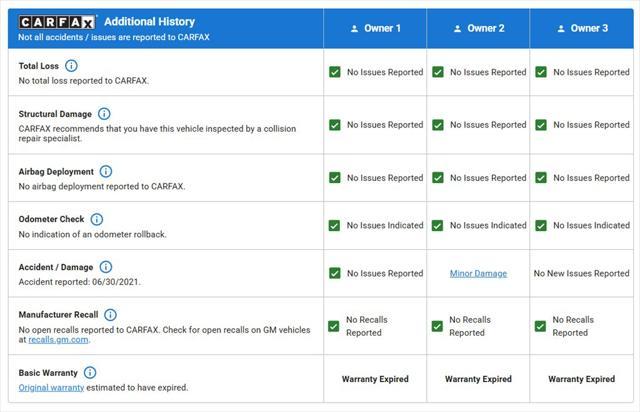Click Manufacturer Recall green check for Owner 1
640x412 pixels.
pyautogui.click(x=333, y=326)
